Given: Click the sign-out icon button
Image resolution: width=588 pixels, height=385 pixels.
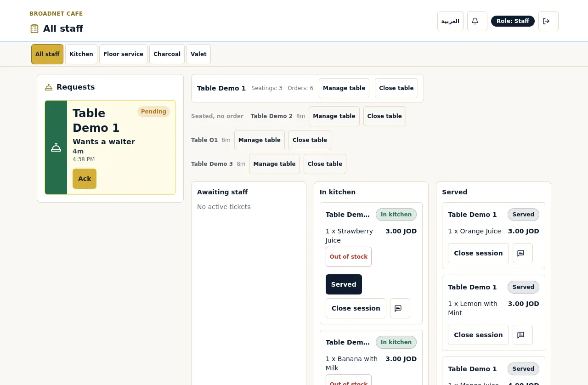Looking at the screenshot, I should pyautogui.click(x=548, y=21).
